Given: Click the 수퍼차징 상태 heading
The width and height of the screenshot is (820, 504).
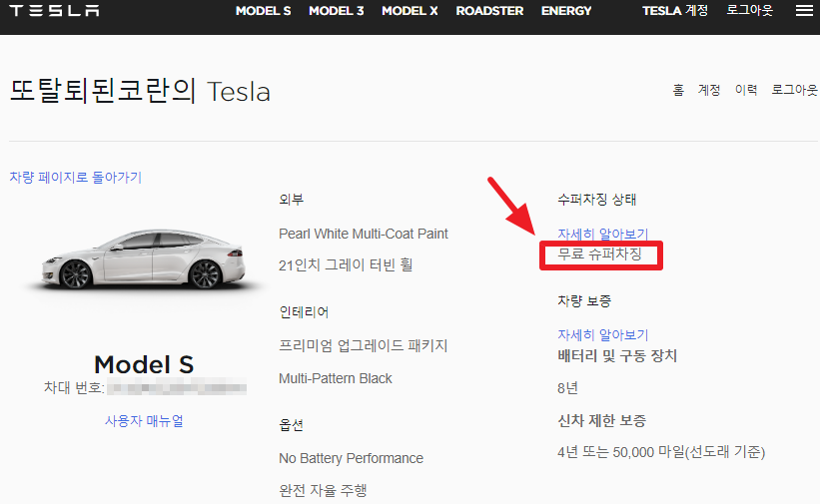Looking at the screenshot, I should point(596,200).
